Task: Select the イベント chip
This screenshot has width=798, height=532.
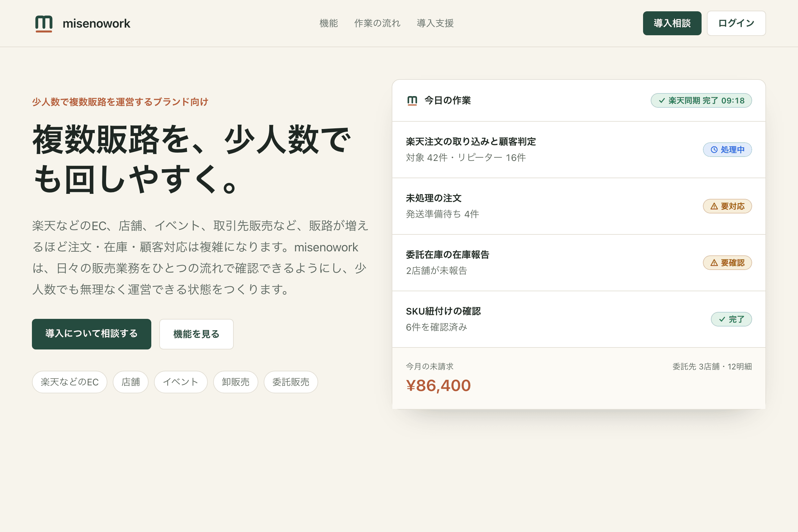Action: click(x=181, y=382)
